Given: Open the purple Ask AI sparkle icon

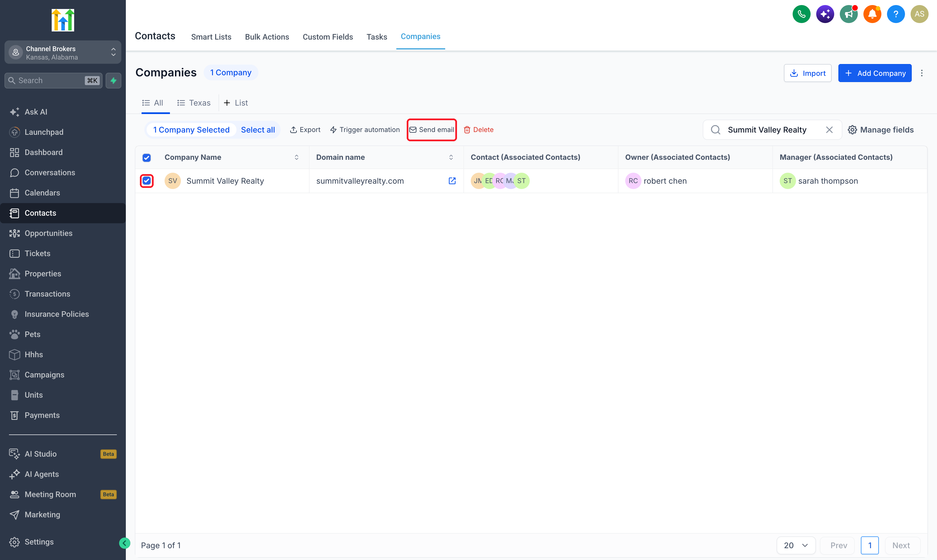Looking at the screenshot, I should pyautogui.click(x=825, y=14).
